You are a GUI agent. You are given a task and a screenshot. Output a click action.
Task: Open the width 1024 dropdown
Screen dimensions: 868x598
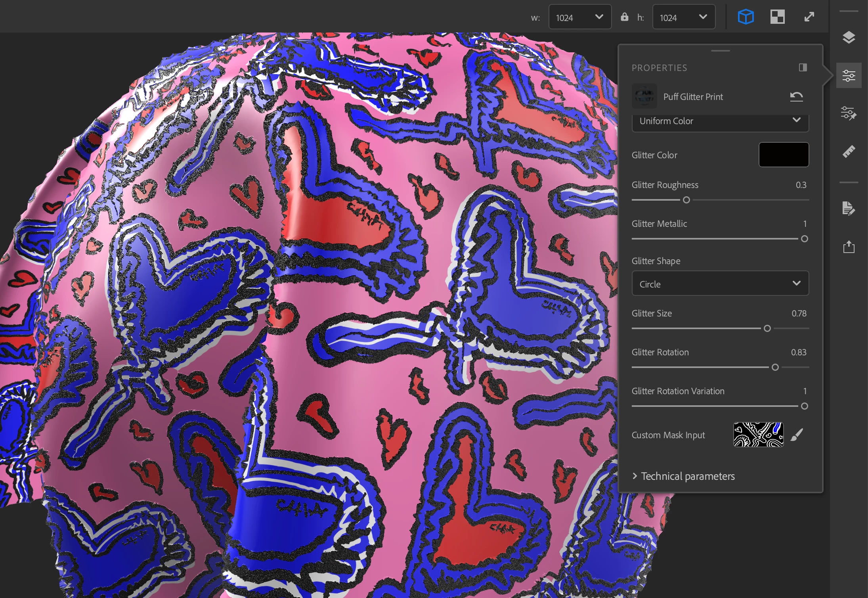(x=579, y=17)
